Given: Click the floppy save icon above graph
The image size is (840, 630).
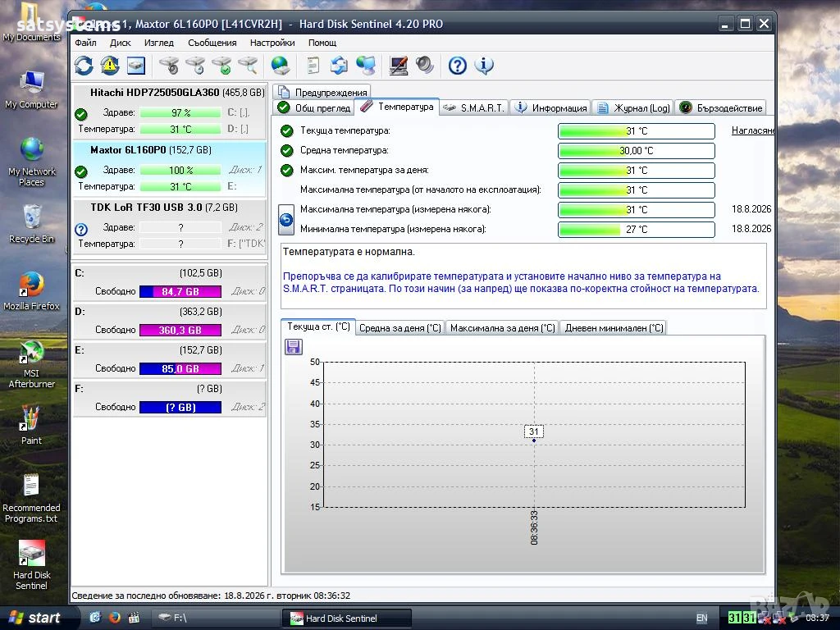Looking at the screenshot, I should [294, 347].
